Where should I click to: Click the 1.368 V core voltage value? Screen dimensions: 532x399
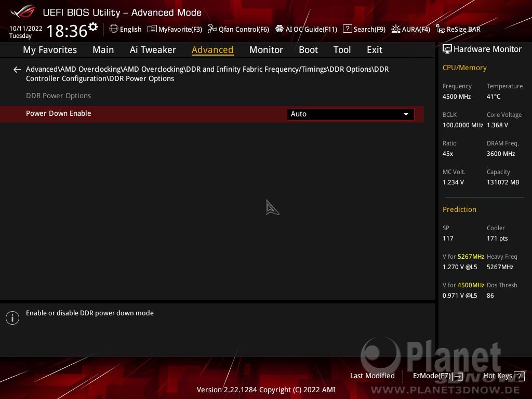click(497, 125)
